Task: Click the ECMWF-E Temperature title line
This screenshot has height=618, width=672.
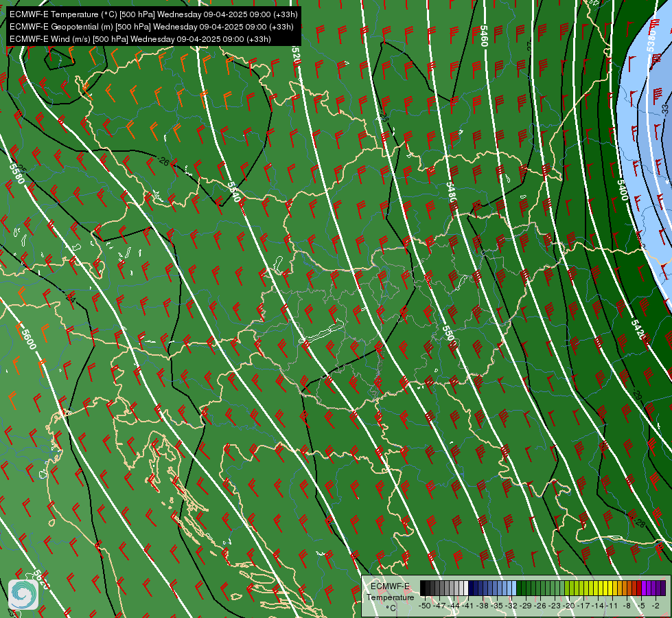Action: click(x=154, y=14)
